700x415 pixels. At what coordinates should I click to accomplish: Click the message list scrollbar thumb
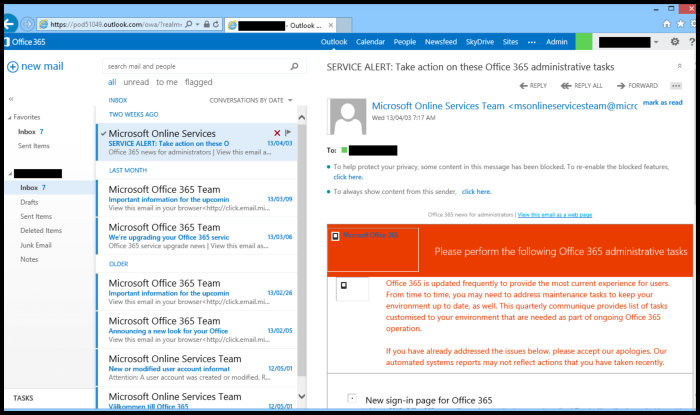coord(302,250)
